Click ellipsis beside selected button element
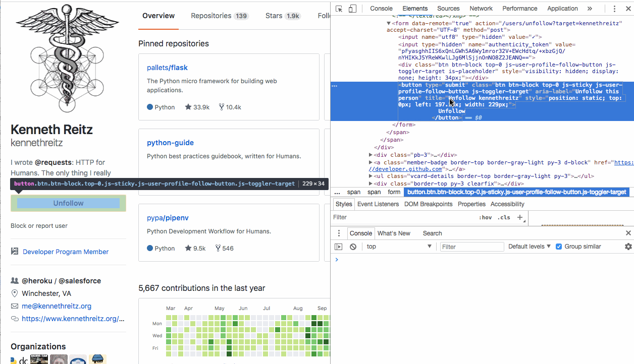The height and width of the screenshot is (364, 634). [334, 86]
